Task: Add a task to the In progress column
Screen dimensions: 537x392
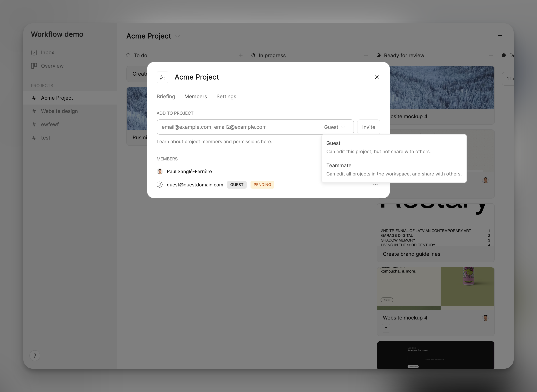Action: 366,55
